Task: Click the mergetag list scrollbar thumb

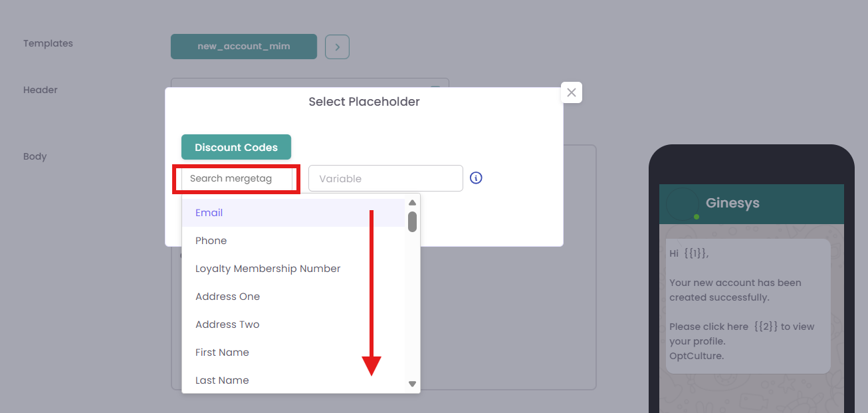Action: point(412,221)
